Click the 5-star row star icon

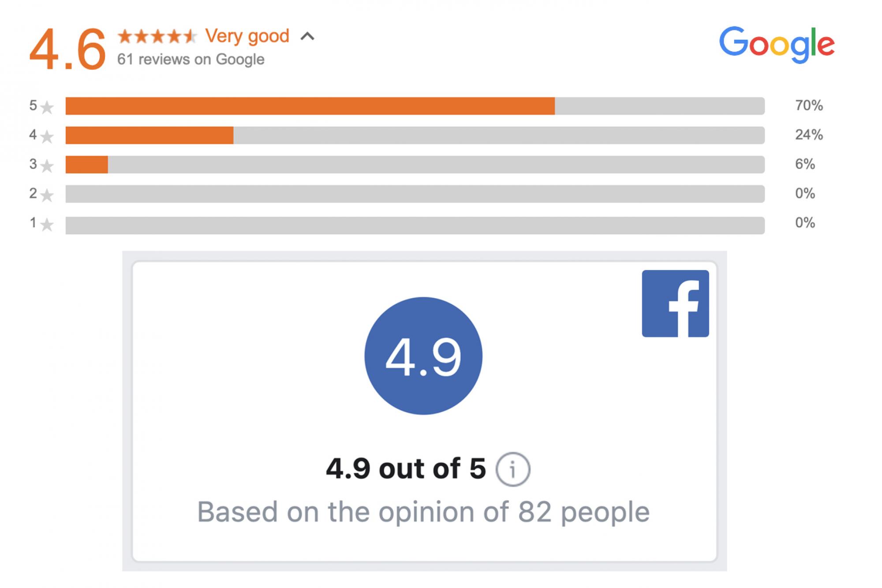coord(47,107)
